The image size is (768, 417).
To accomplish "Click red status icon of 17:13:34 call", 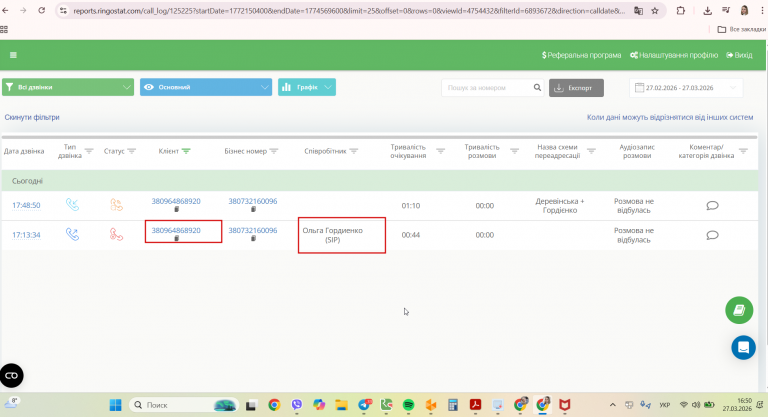I will 117,234.
